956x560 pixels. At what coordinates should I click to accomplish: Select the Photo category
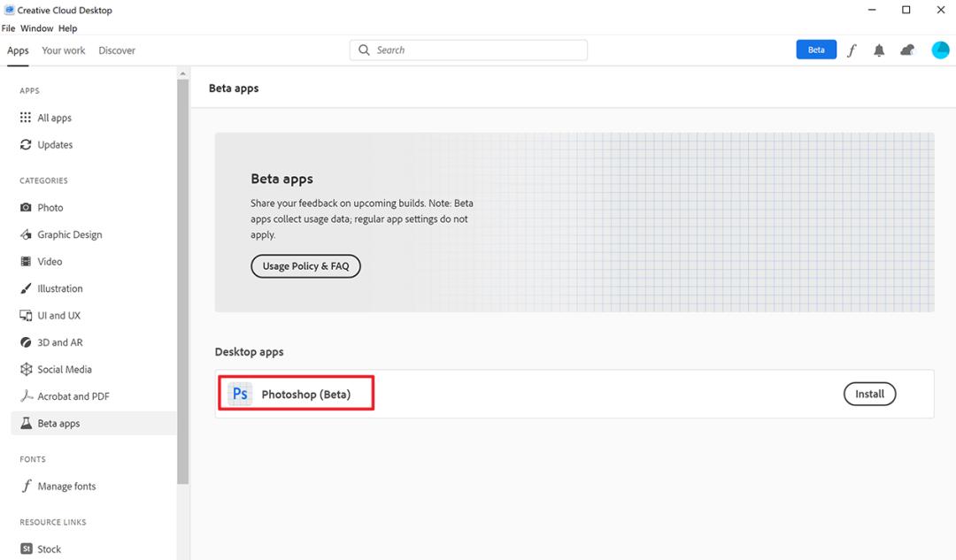50,208
